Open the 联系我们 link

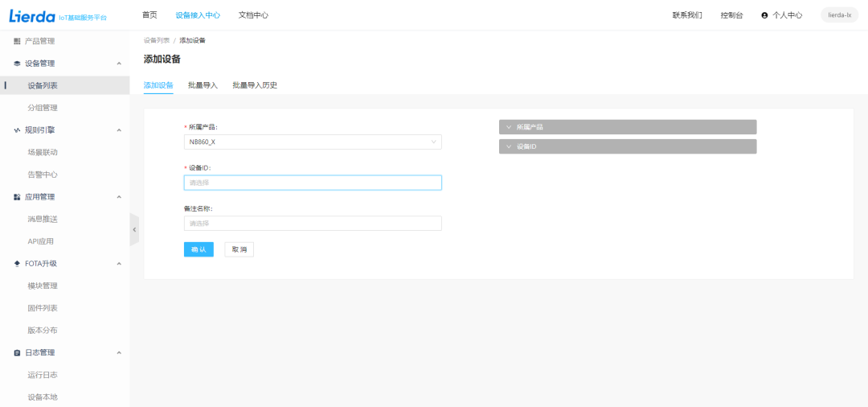687,15
